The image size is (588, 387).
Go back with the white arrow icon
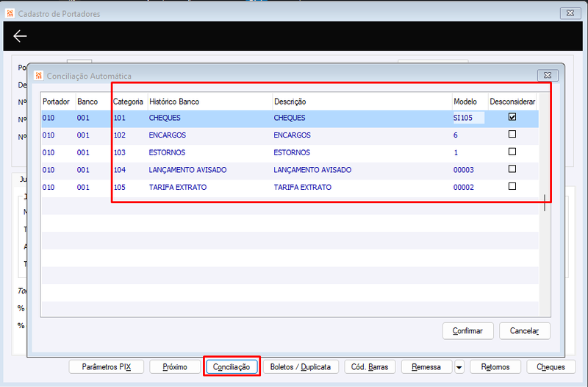(x=20, y=36)
